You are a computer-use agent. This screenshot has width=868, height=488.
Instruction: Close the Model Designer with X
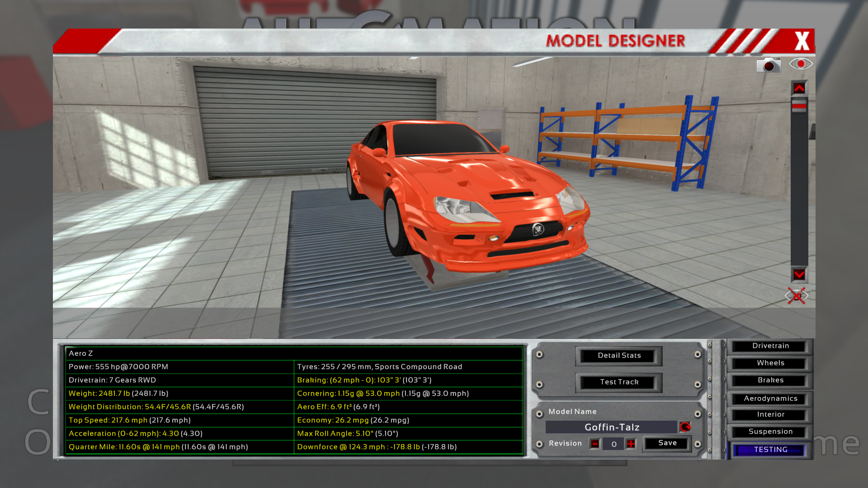tap(802, 41)
